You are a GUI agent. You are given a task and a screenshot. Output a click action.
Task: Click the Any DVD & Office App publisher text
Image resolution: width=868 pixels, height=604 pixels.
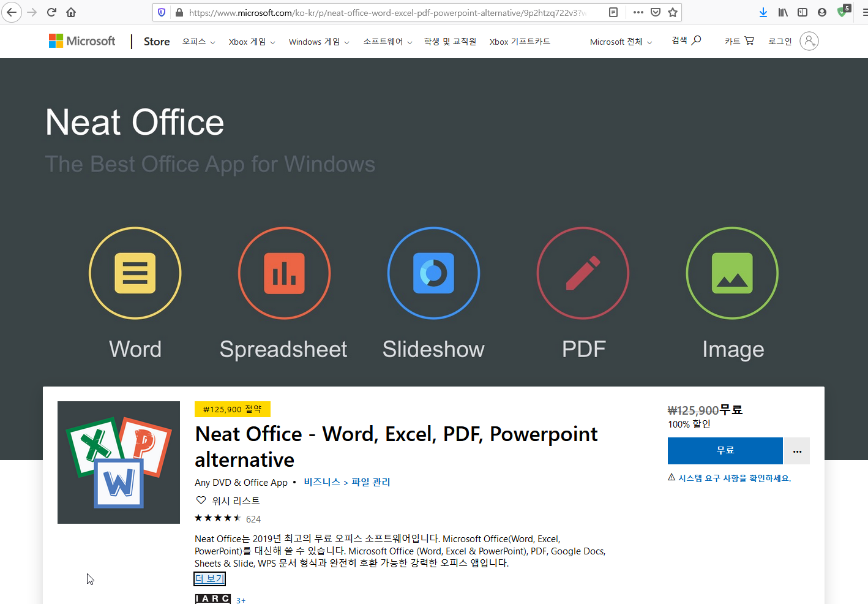coord(241,483)
